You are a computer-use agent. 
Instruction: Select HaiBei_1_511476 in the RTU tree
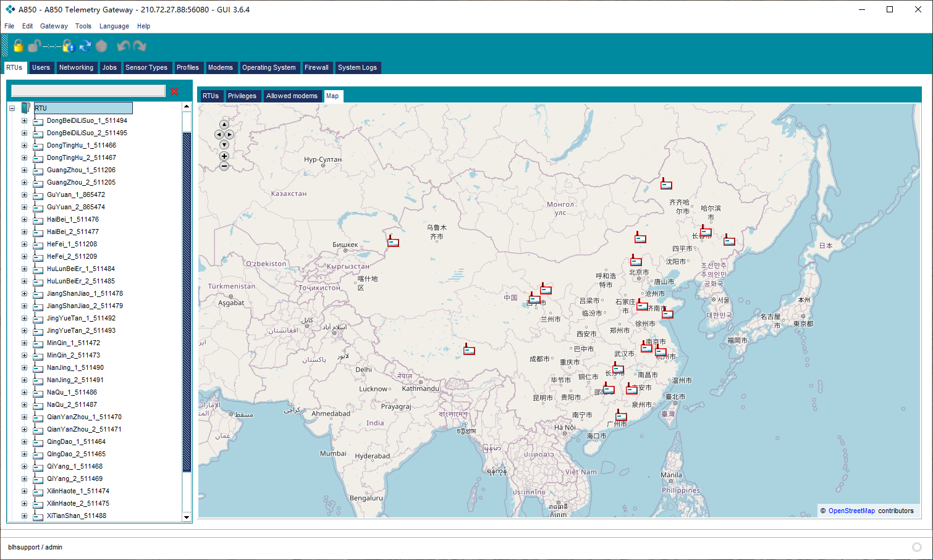coord(73,220)
